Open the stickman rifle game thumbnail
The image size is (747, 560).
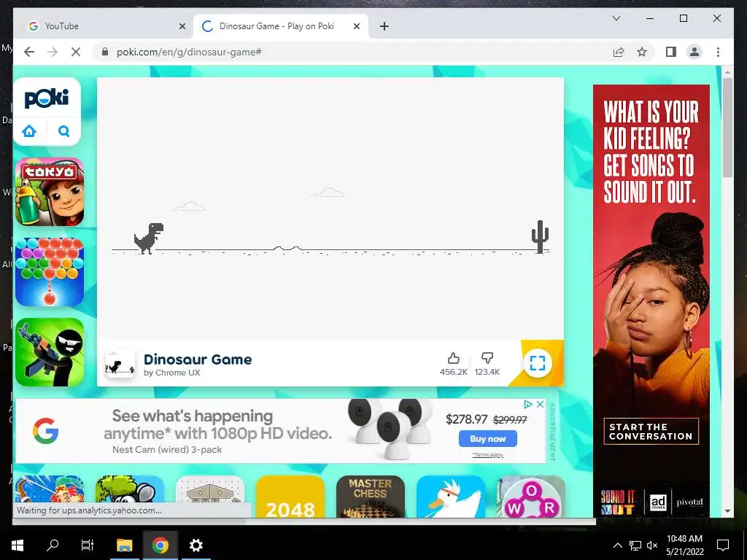point(50,352)
